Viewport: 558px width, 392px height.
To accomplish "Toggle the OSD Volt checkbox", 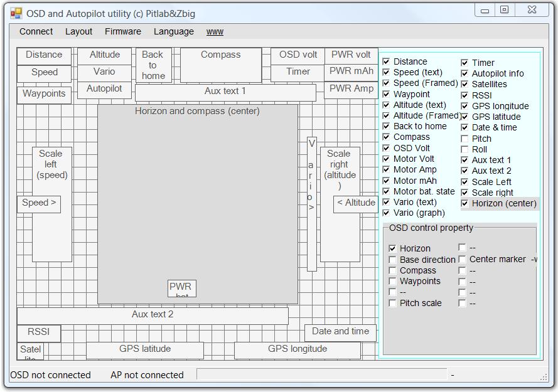I will (x=386, y=148).
